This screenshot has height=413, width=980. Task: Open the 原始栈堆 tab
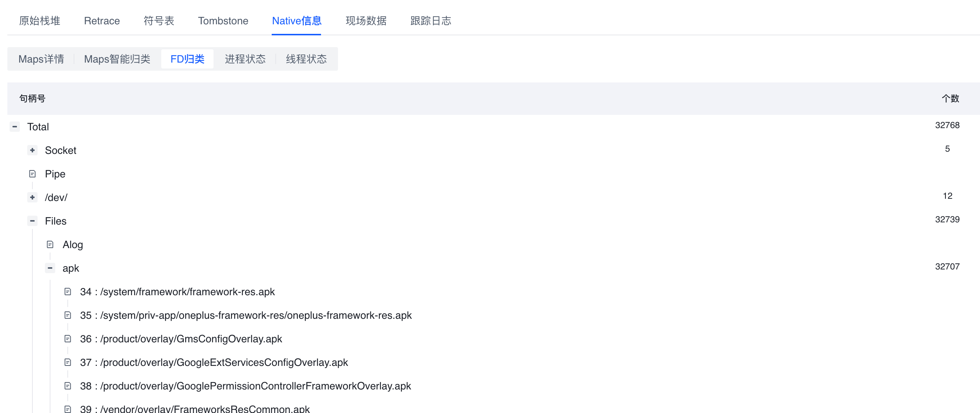39,21
